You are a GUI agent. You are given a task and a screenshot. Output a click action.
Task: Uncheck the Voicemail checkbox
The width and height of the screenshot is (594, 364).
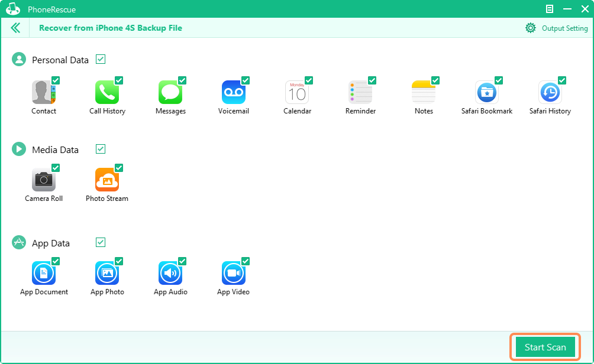[246, 80]
